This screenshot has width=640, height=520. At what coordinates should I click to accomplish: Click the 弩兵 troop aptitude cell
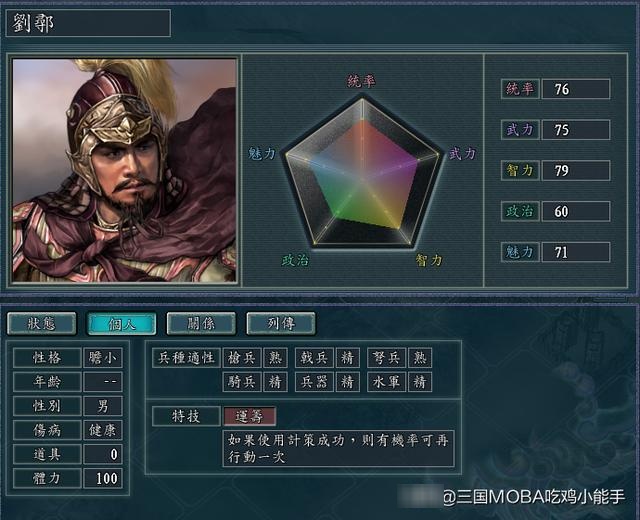pos(387,358)
